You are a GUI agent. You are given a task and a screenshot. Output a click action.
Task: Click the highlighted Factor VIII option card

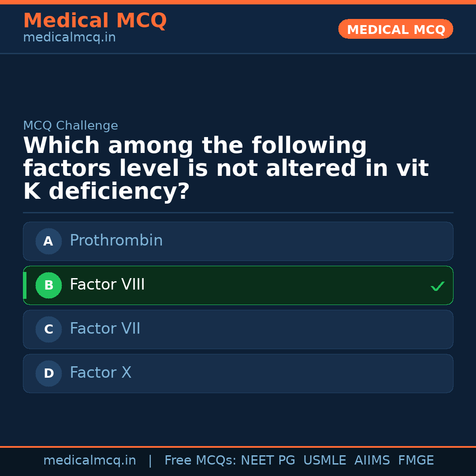click(238, 285)
